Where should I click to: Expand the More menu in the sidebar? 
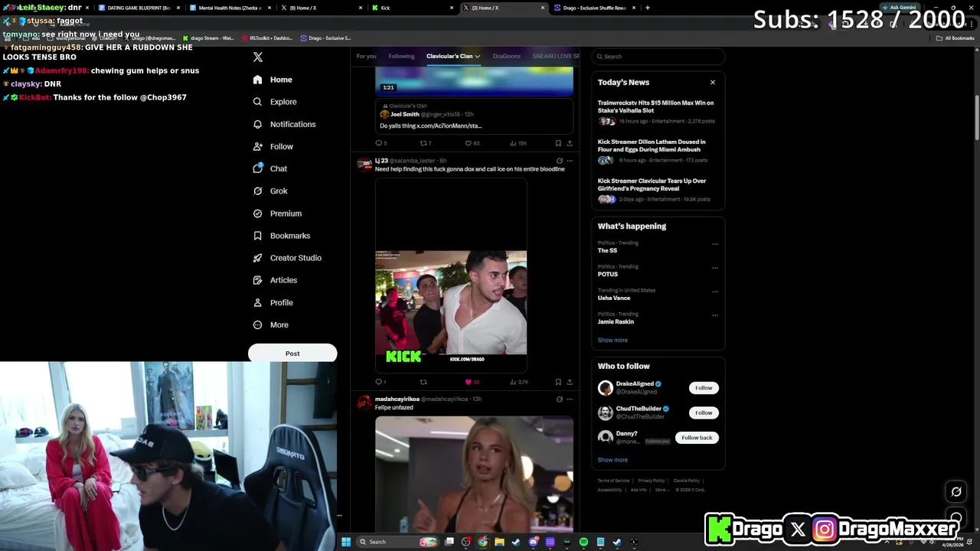[271, 324]
